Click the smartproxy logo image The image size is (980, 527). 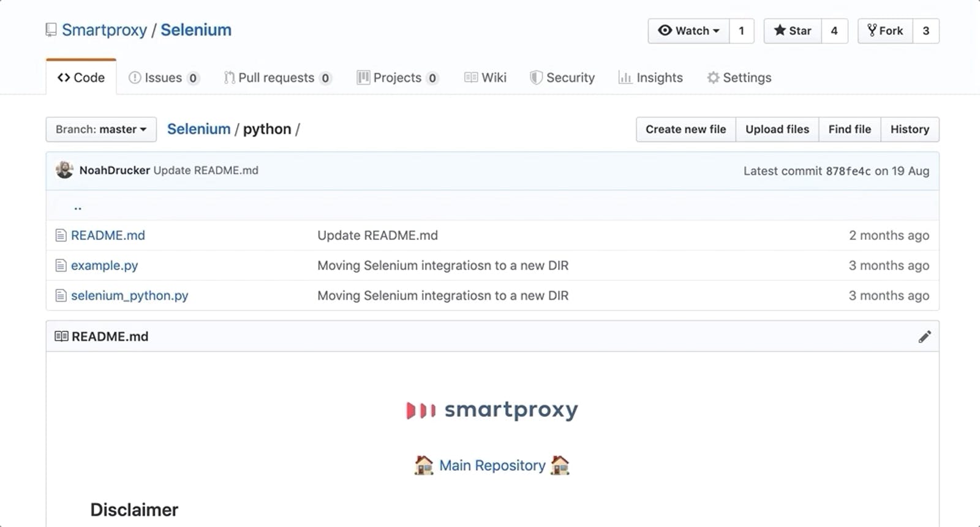pyautogui.click(x=492, y=409)
